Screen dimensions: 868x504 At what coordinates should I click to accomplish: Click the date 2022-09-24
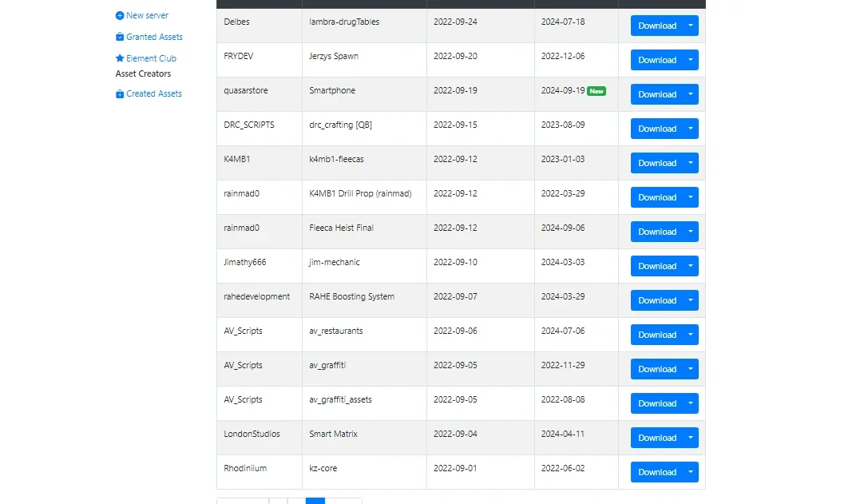coord(455,22)
